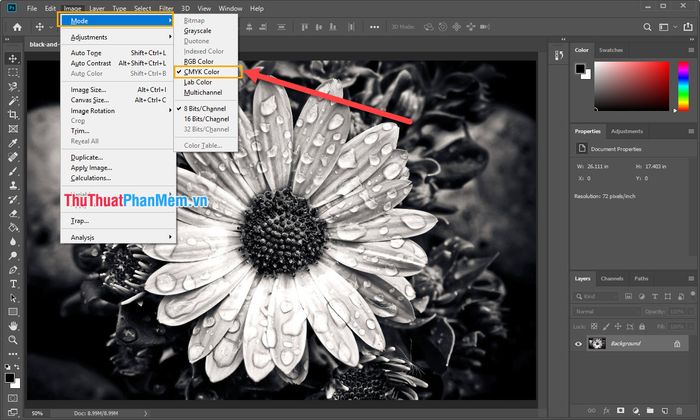Select the Lasso tool
Image resolution: width=700 pixels, height=420 pixels.
tap(13, 86)
